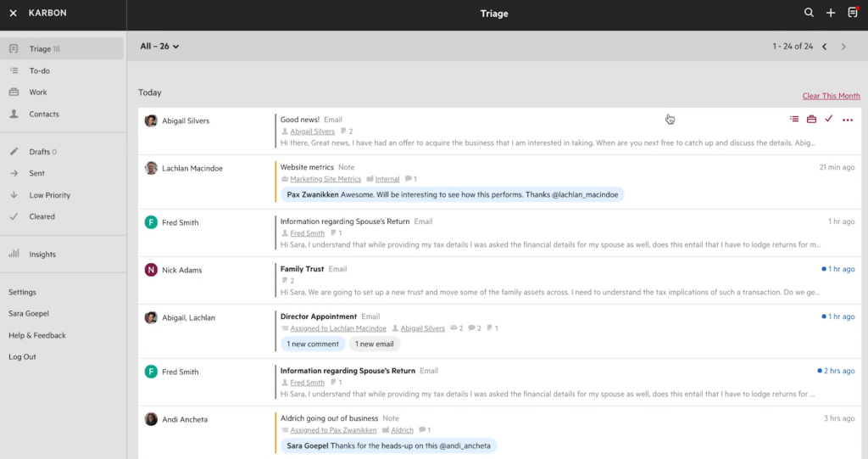The image size is (868, 459).
Task: Click the plus icon to add new item
Action: 831,13
